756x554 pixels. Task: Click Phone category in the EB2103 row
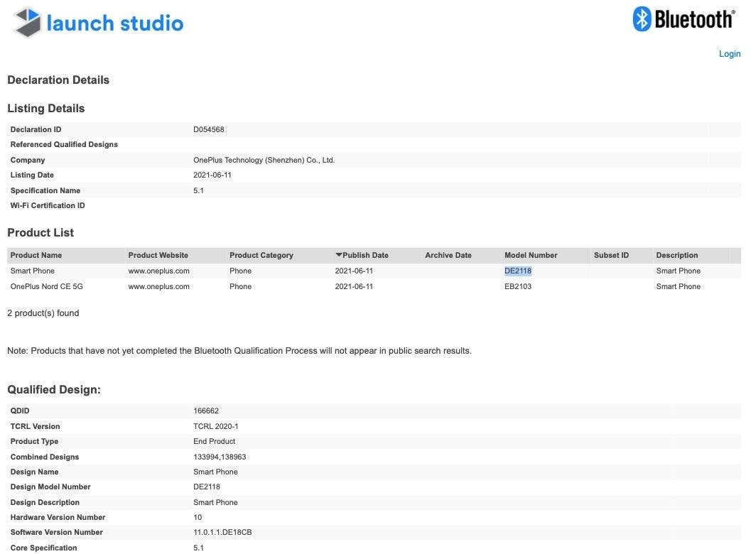(241, 286)
